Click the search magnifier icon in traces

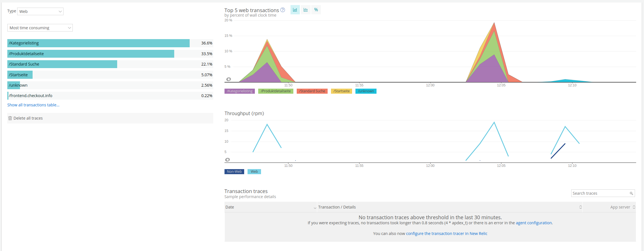point(631,193)
